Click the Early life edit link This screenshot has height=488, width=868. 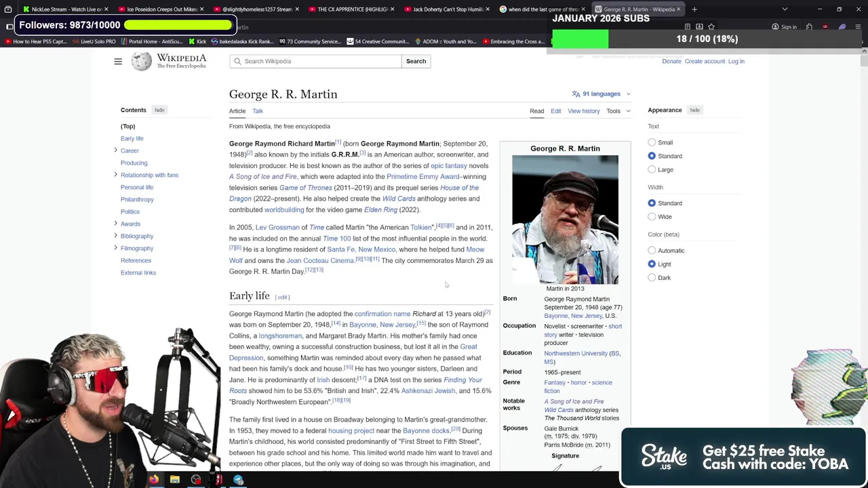[x=282, y=297]
